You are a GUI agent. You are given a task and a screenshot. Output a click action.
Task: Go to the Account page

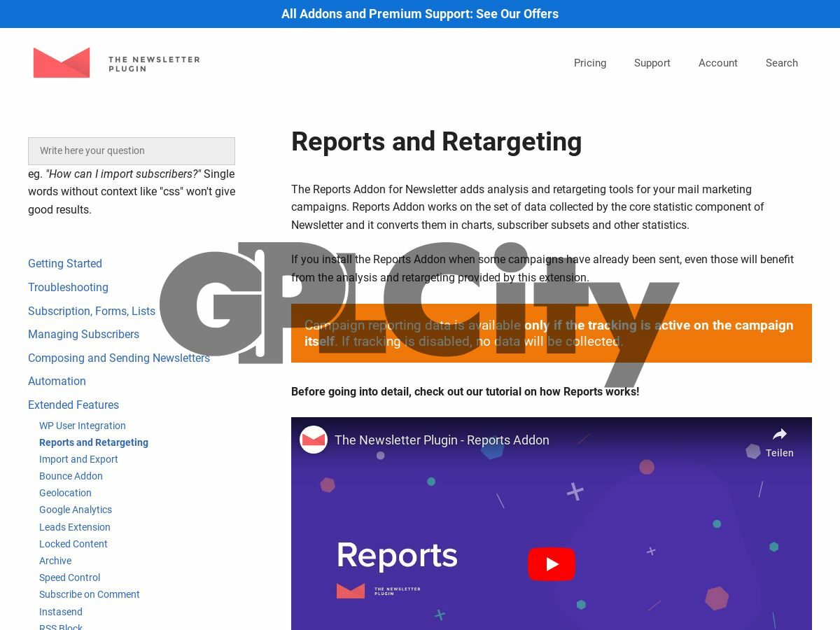[718, 63]
